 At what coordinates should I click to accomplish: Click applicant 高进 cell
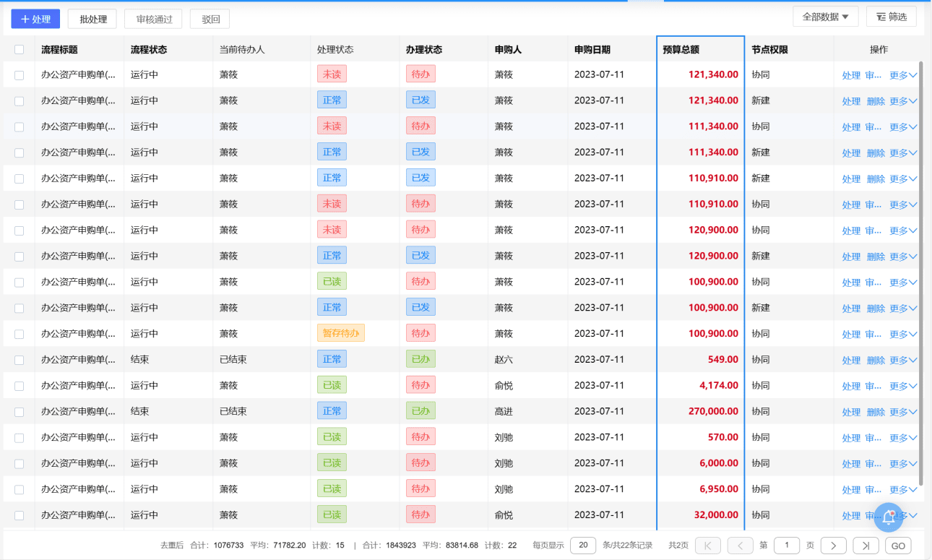(504, 412)
